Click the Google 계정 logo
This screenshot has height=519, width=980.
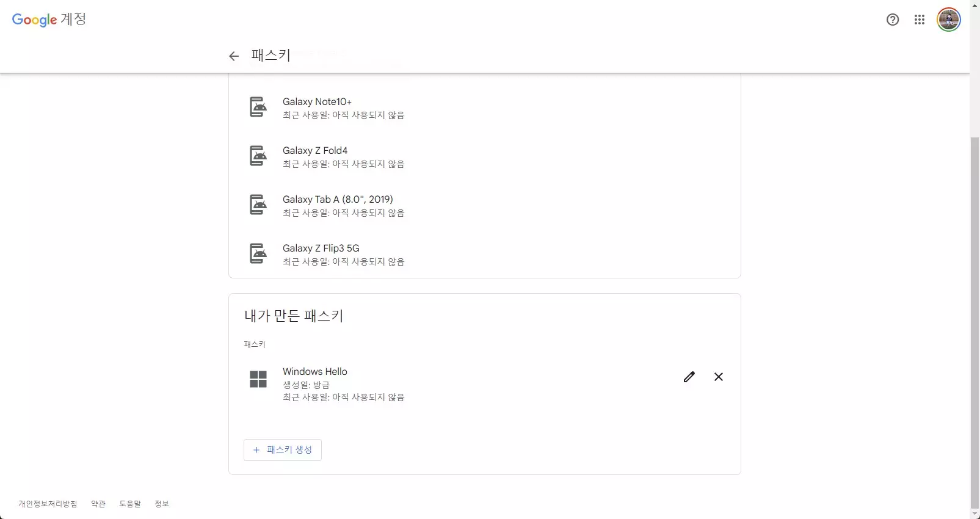tap(48, 20)
